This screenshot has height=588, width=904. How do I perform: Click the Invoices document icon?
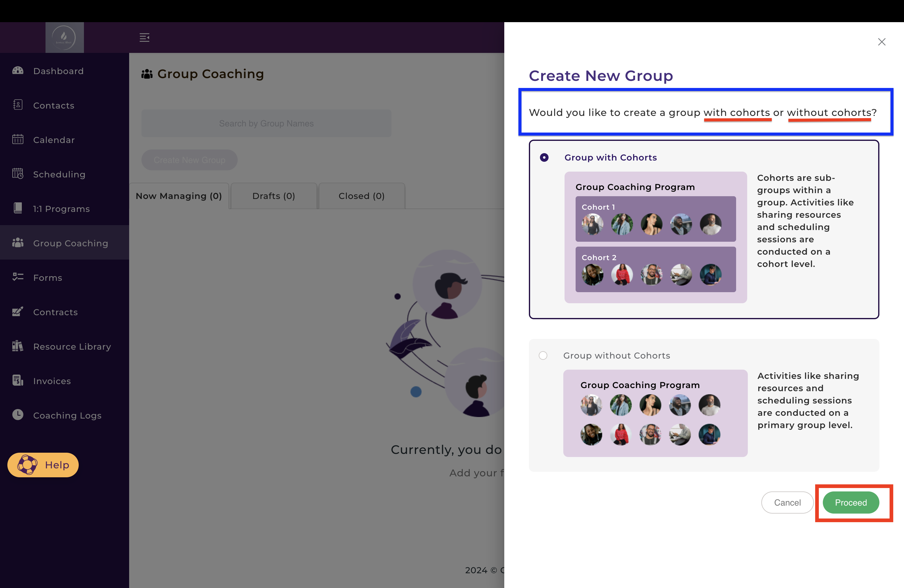[18, 380]
